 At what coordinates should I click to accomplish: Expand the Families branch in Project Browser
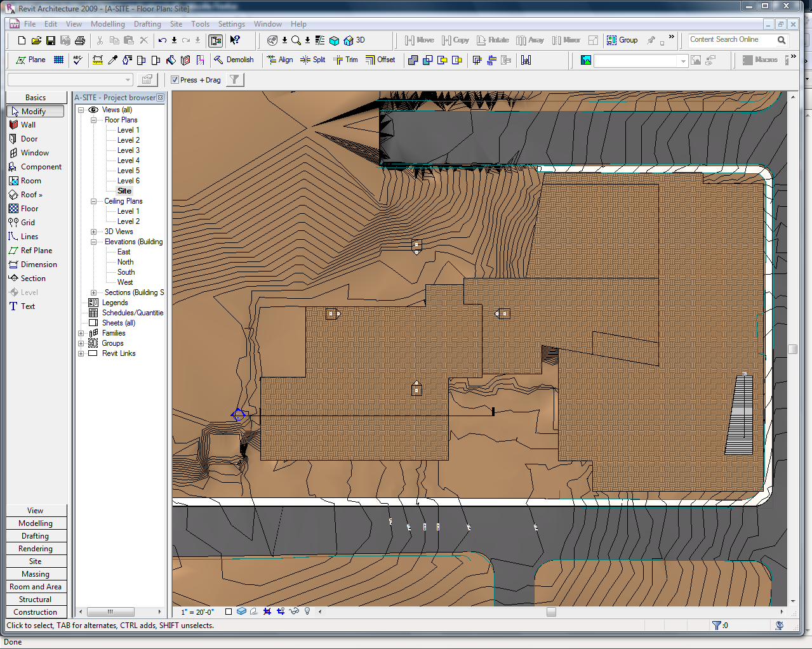(82, 332)
